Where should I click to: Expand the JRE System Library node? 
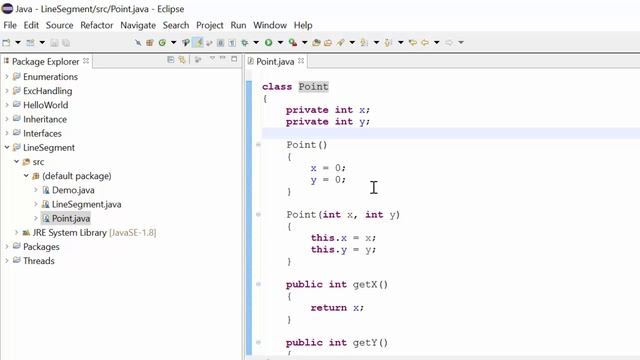click(x=16, y=233)
